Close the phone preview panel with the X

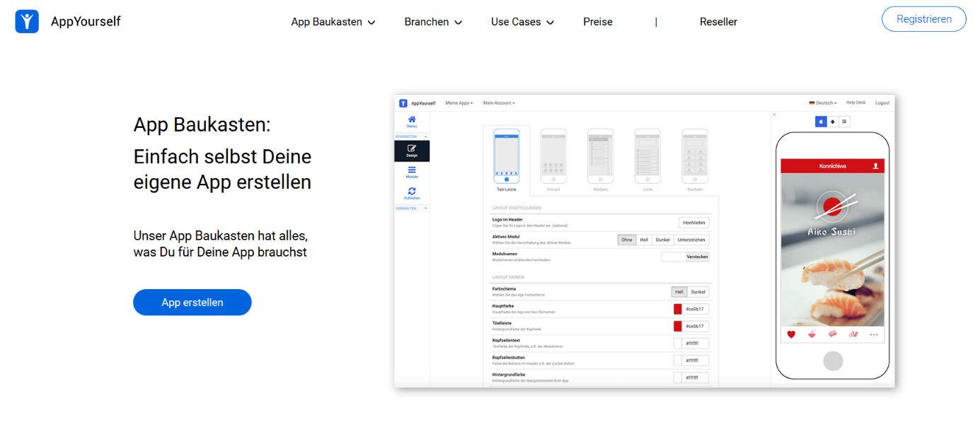[774, 115]
